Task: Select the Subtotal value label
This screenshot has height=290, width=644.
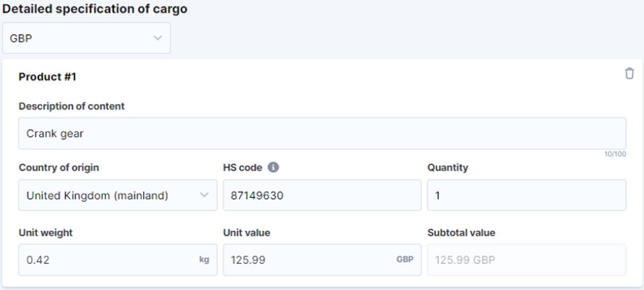Action: pos(461,232)
